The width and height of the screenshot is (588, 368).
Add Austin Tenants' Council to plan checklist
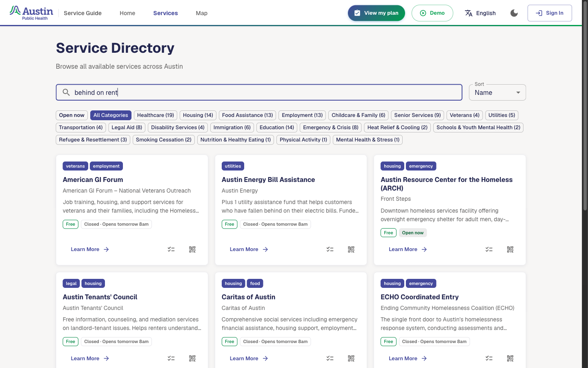click(x=171, y=359)
